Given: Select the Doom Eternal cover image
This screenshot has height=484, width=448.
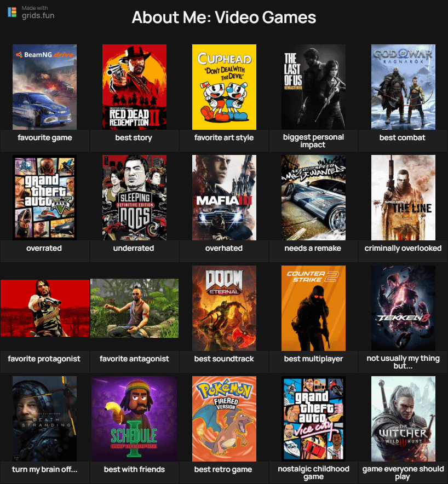Looking at the screenshot, I should [224, 308].
